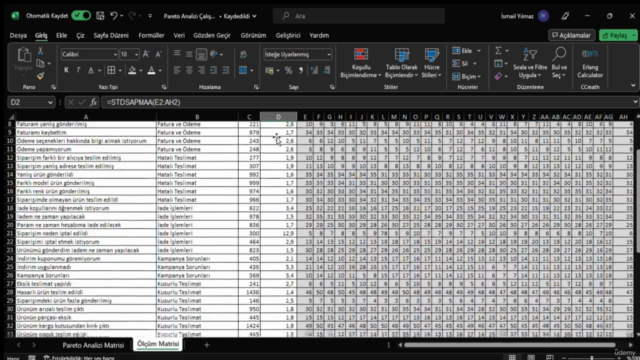
Task: Click the increase font size icon
Action: click(x=146, y=54)
